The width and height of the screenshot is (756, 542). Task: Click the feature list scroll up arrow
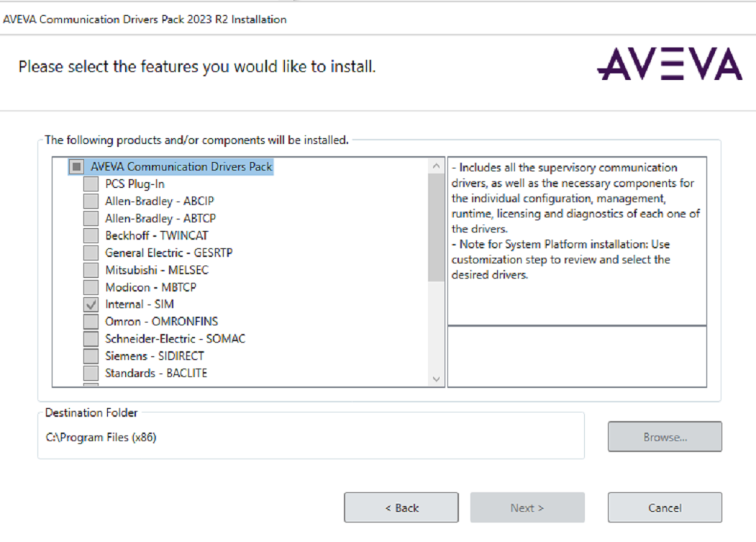(437, 166)
